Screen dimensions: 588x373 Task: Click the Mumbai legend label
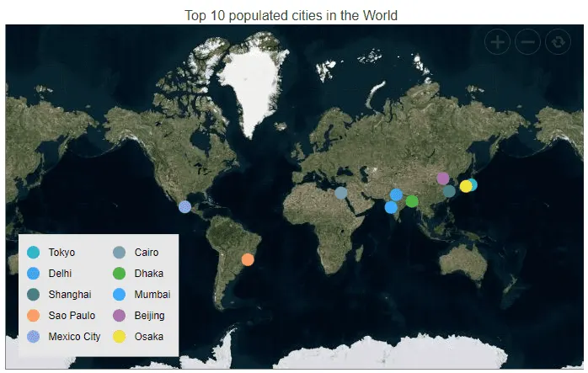[152, 295]
